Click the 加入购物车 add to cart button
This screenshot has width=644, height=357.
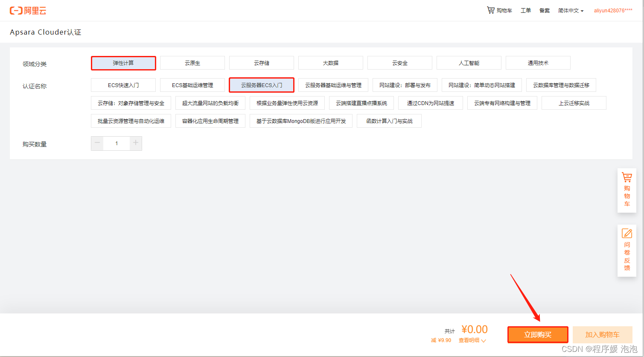[x=603, y=335]
